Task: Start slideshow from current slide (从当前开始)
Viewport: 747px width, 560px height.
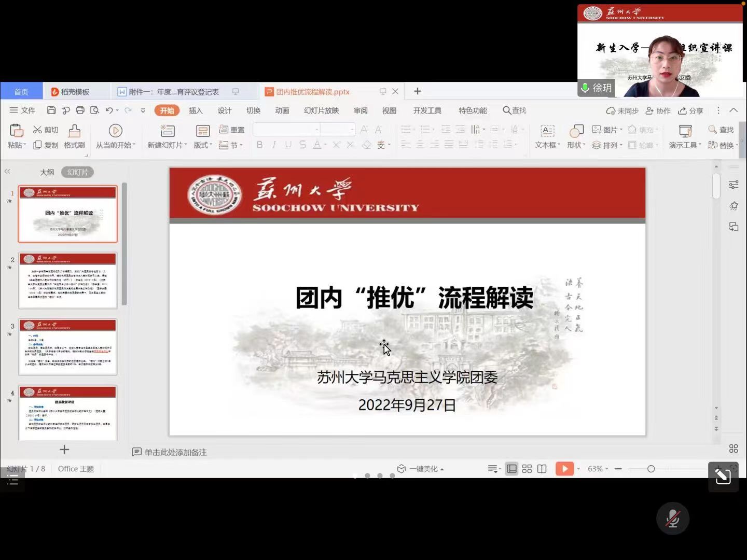Action: click(115, 131)
